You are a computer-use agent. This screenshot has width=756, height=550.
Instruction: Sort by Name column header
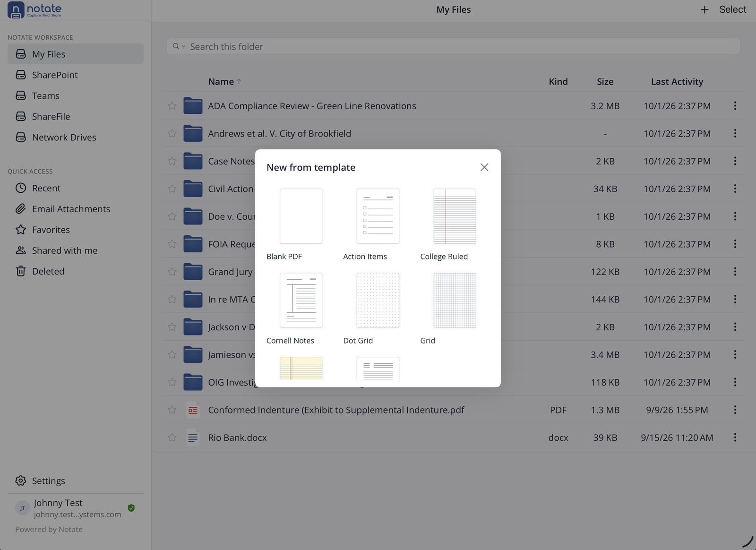[x=224, y=81]
